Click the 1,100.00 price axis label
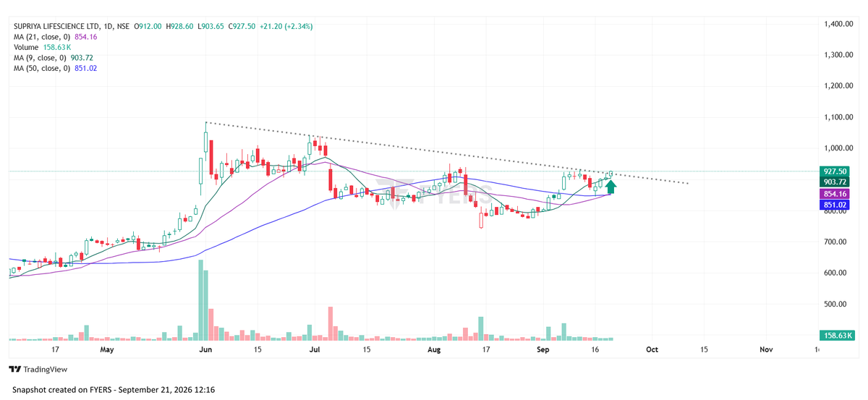Image resolution: width=868 pixels, height=400 pixels. click(x=839, y=117)
